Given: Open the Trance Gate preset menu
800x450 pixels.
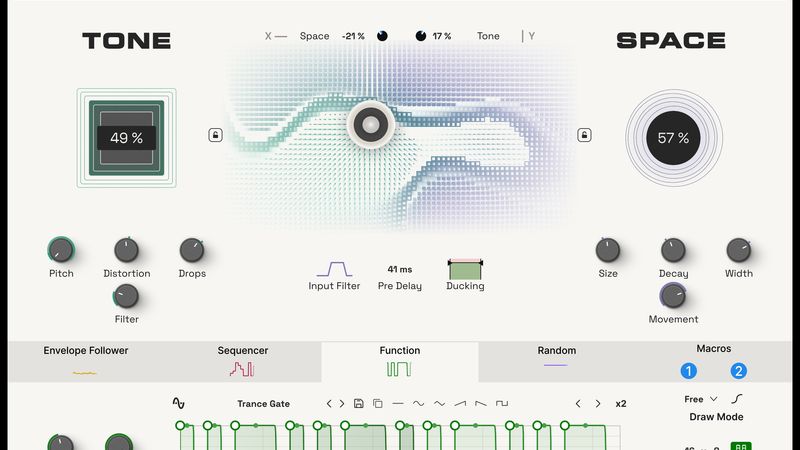Looking at the screenshot, I should [263, 404].
